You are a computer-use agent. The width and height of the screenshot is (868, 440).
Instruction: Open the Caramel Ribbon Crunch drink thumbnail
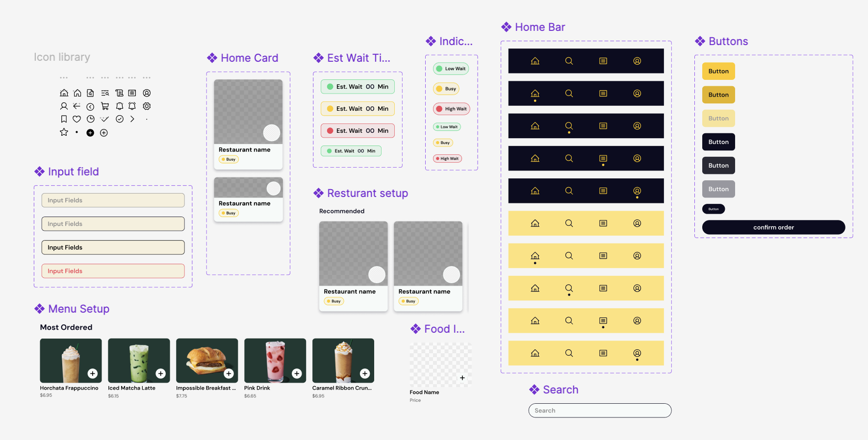343,361
